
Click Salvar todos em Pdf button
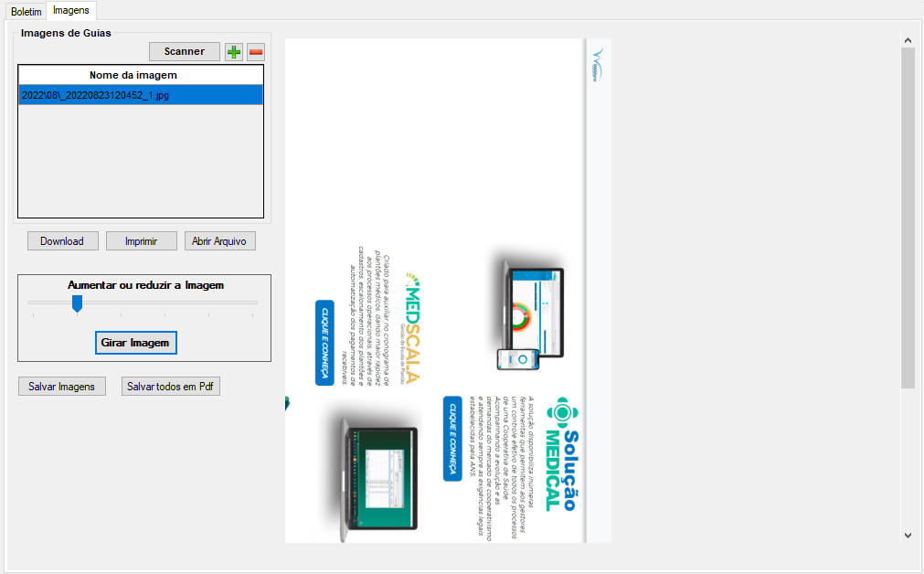[x=171, y=387]
